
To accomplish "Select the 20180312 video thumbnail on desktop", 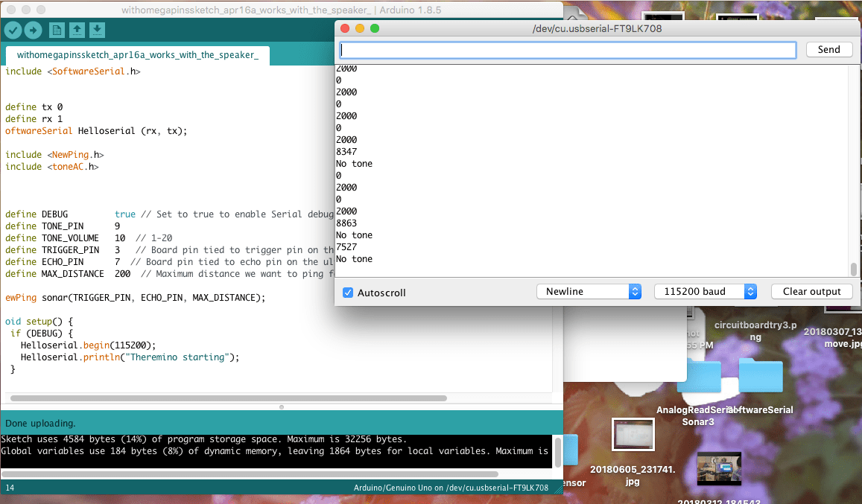I will pyautogui.click(x=719, y=468).
